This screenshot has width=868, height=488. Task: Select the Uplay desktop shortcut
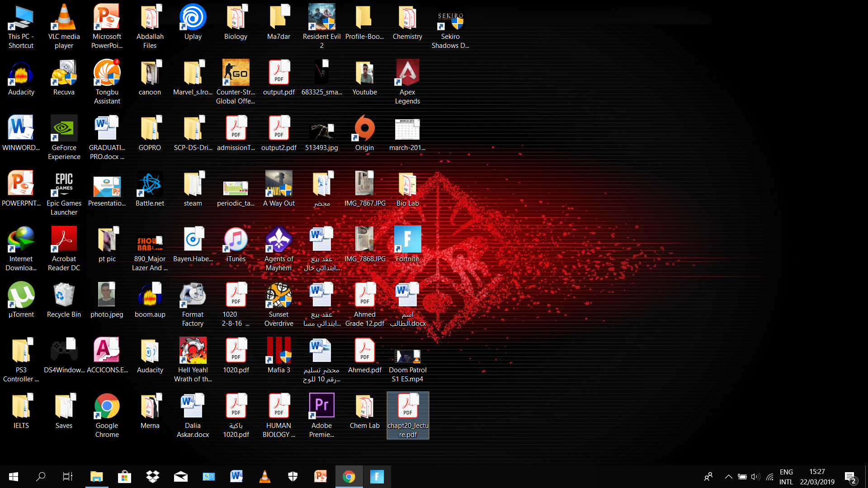(193, 18)
